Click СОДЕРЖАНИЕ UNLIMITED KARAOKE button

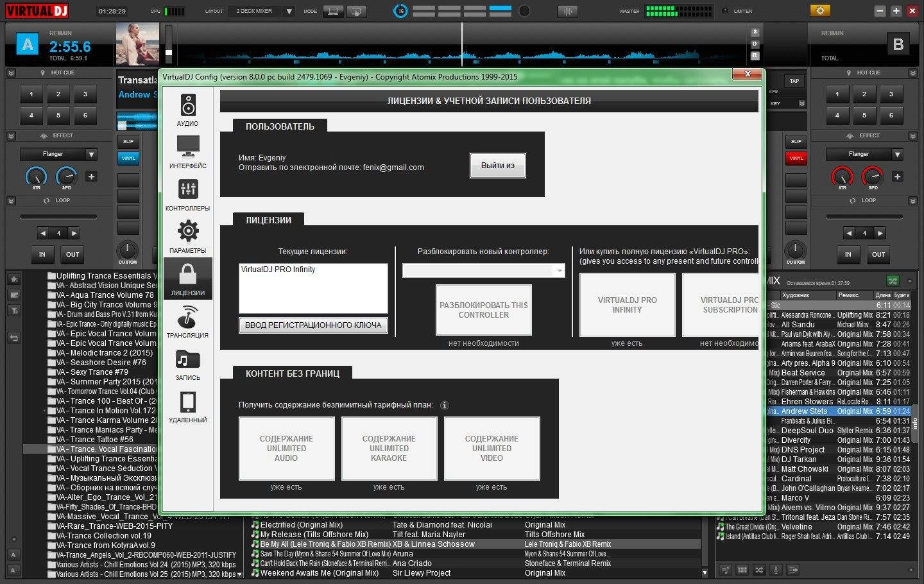[x=389, y=448]
